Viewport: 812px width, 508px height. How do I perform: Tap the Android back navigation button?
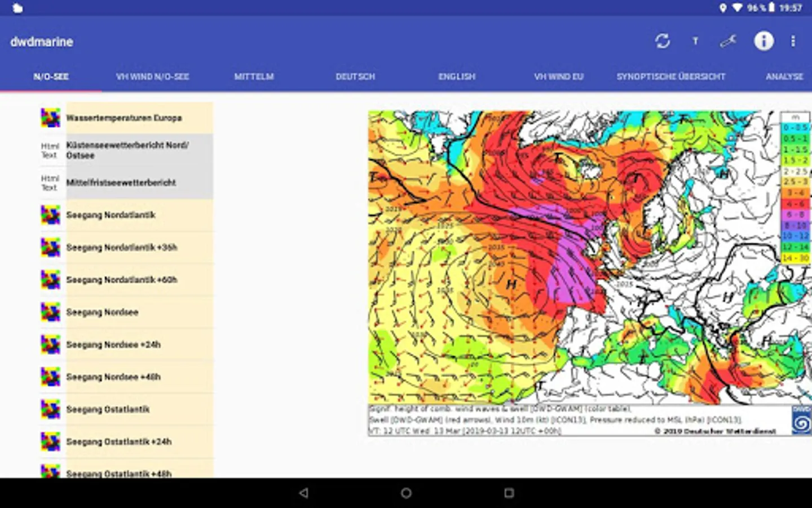(x=303, y=493)
